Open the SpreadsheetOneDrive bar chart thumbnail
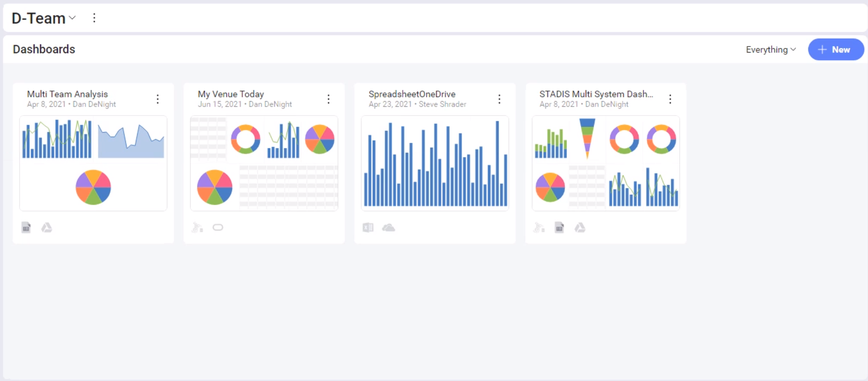The image size is (868, 381). click(435, 163)
